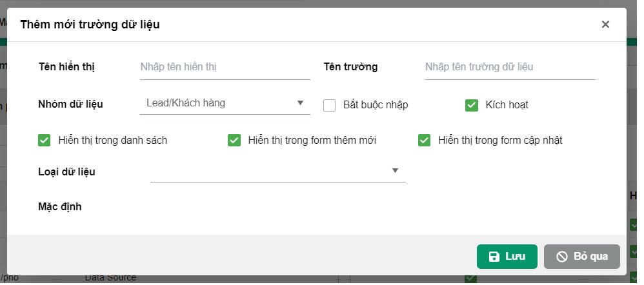The width and height of the screenshot is (644, 285).
Task: Open the Nhóm dữ liệu dropdown arrow
Action: 300,103
